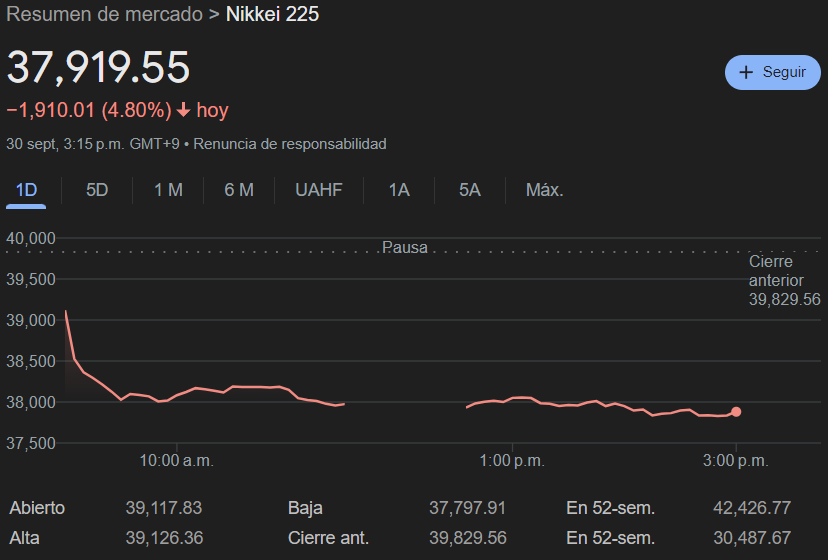Viewport: 828px width, 560px height.
Task: Click the Pausa label on chart
Action: 405,247
